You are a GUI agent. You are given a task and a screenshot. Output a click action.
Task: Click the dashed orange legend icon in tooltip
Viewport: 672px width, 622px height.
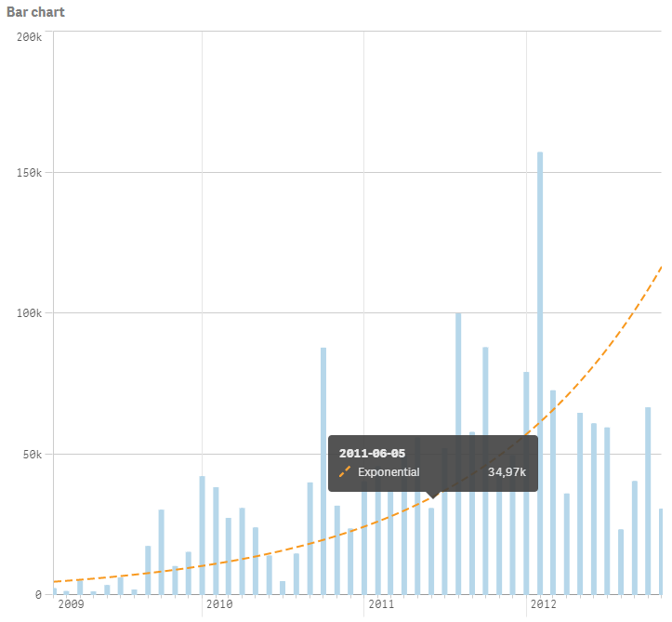tap(345, 471)
